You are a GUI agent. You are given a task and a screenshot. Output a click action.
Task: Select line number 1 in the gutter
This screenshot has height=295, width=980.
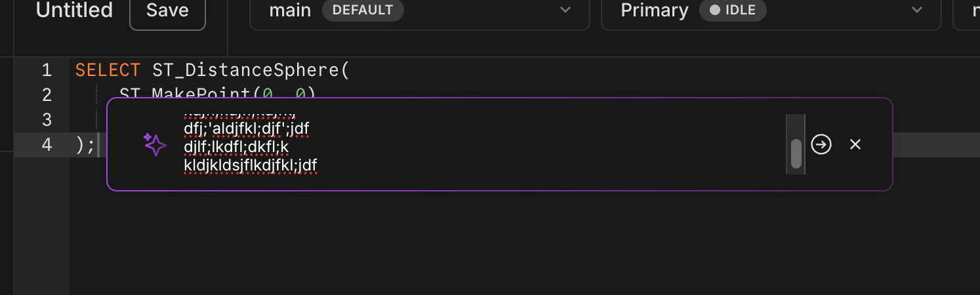pos(47,70)
